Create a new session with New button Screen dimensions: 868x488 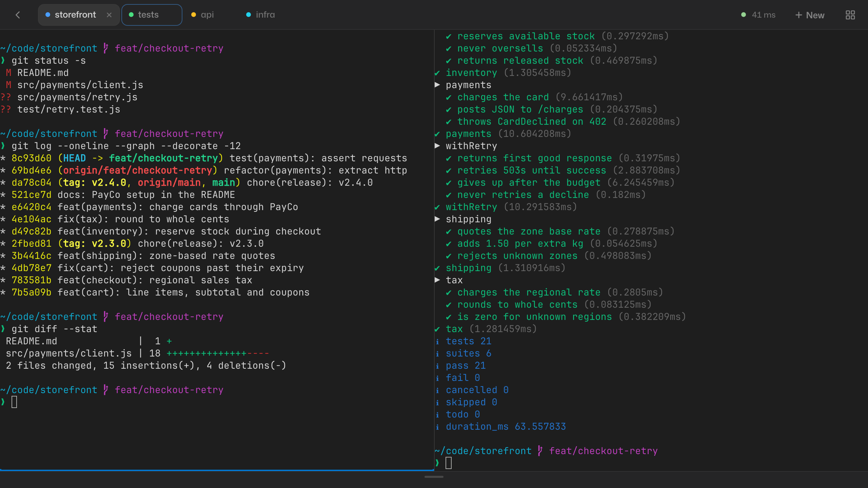(x=810, y=15)
